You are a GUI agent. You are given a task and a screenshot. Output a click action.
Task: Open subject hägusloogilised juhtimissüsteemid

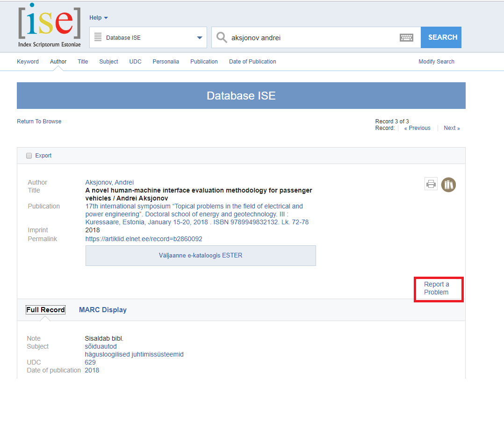(134, 355)
